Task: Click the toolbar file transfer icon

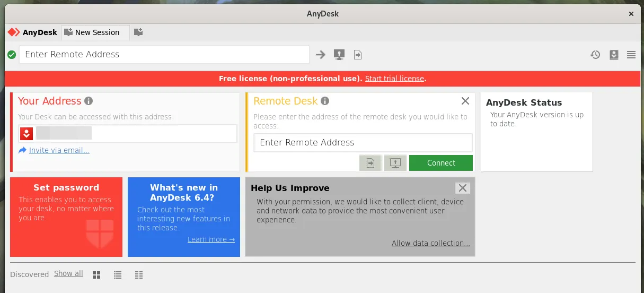Action: coord(358,55)
